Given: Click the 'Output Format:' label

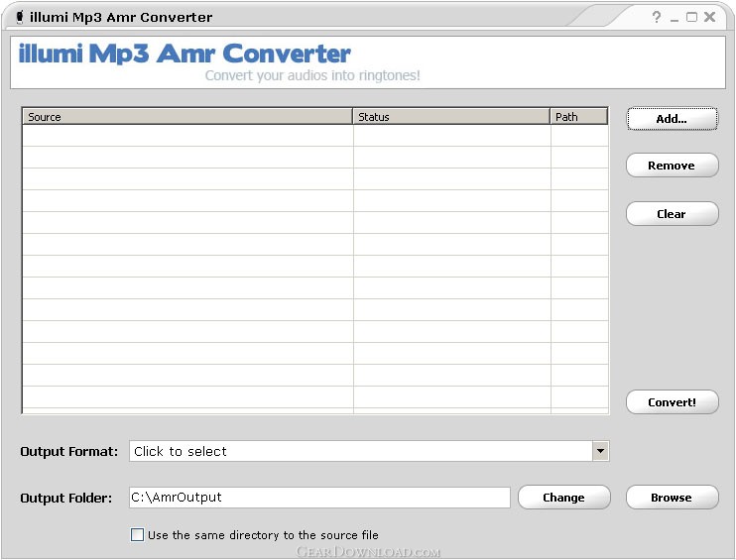Looking at the screenshot, I should (x=69, y=452).
